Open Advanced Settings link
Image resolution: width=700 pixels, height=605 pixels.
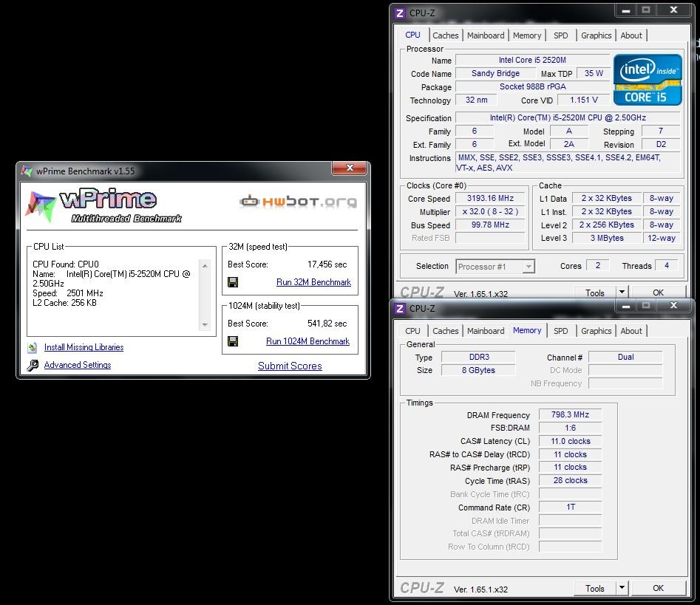(x=78, y=365)
